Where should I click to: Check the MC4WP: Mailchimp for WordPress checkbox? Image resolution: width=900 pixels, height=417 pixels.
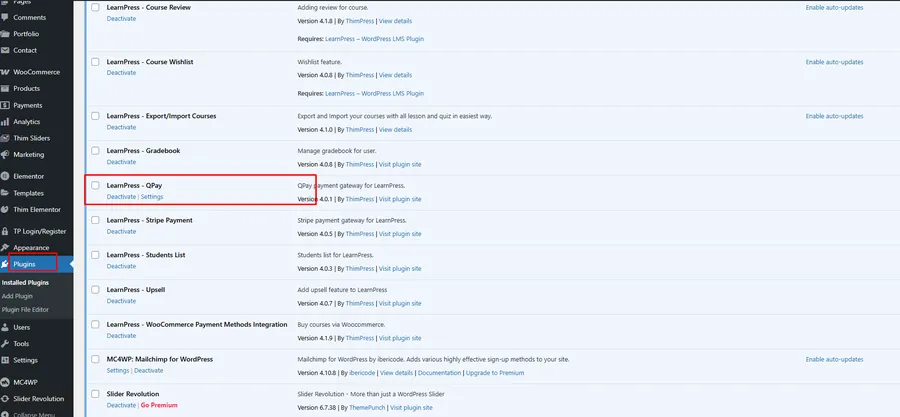click(x=95, y=359)
